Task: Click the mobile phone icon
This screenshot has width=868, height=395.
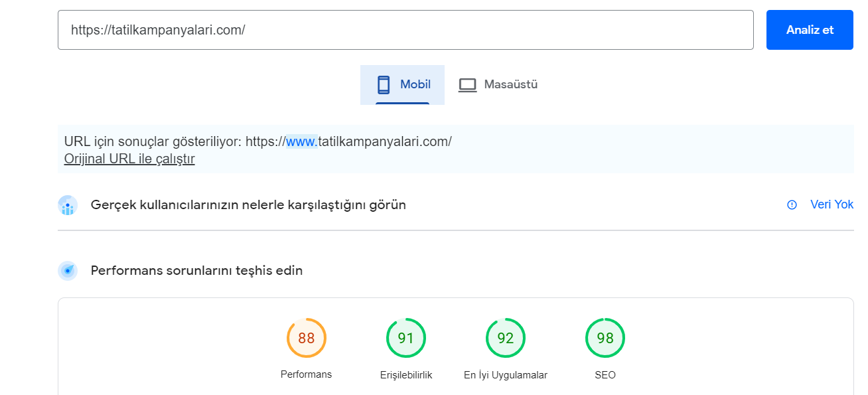Action: [x=384, y=84]
